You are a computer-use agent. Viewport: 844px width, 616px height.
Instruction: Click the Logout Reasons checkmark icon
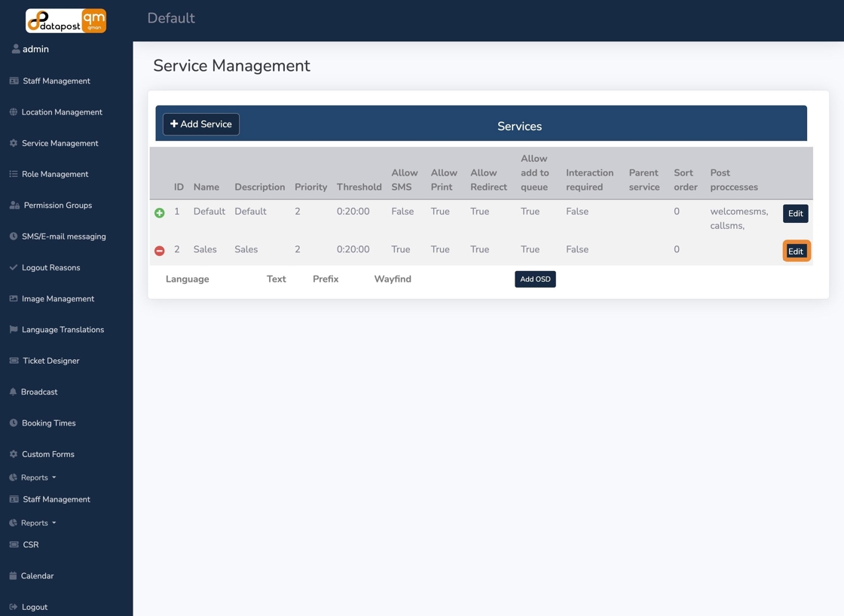[x=14, y=267]
